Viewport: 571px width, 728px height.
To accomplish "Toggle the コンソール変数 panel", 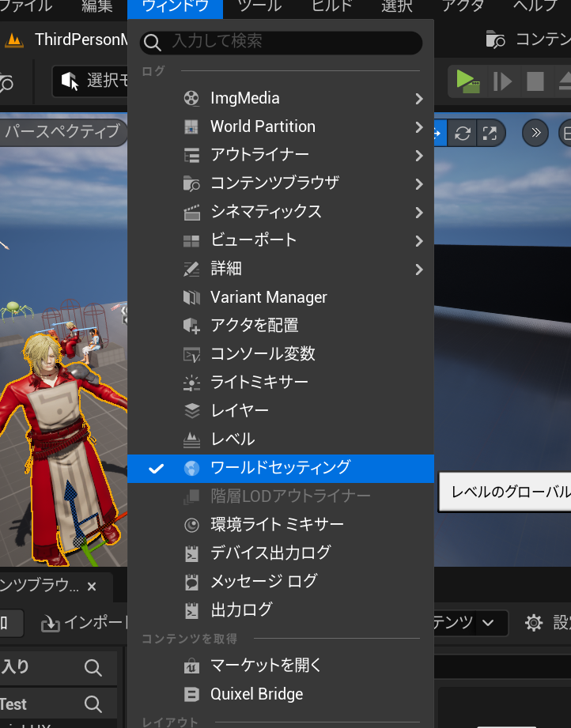I will pos(281,354).
